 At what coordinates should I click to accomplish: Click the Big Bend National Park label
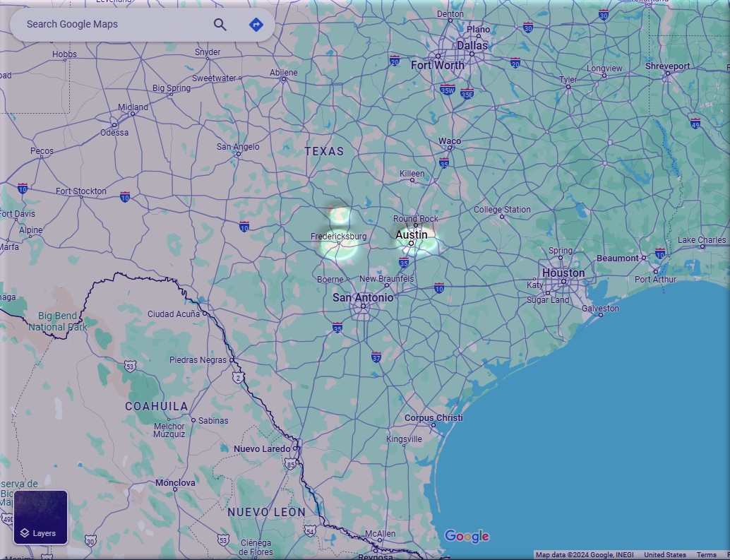[x=57, y=321]
